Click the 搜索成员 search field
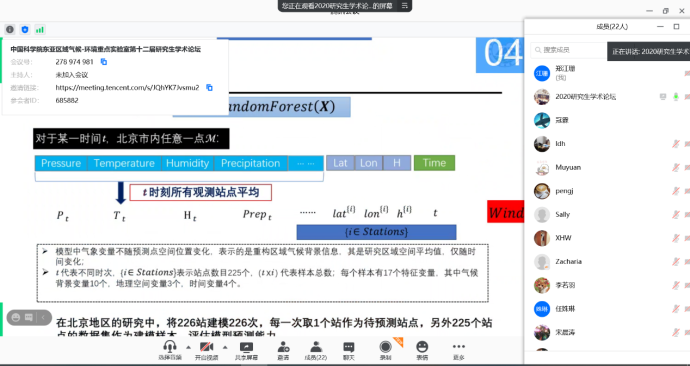The image size is (690, 366). [569, 50]
